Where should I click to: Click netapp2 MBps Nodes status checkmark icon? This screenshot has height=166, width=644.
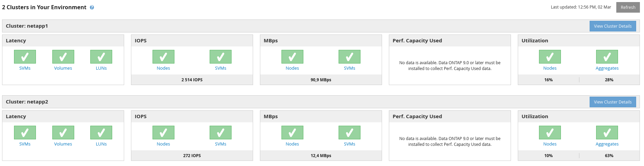(x=292, y=133)
